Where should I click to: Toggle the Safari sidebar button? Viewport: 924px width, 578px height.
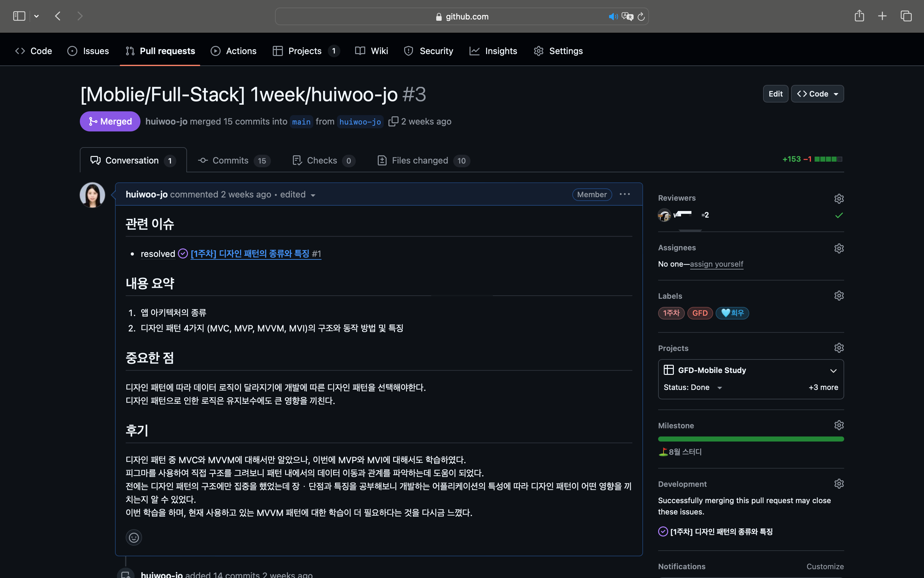coord(19,16)
